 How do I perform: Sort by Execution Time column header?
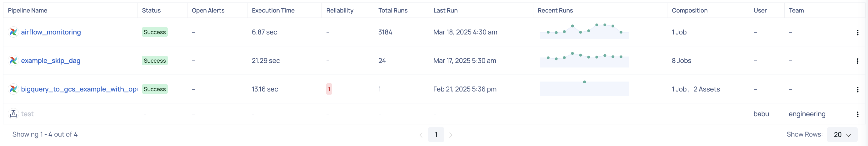[273, 10]
